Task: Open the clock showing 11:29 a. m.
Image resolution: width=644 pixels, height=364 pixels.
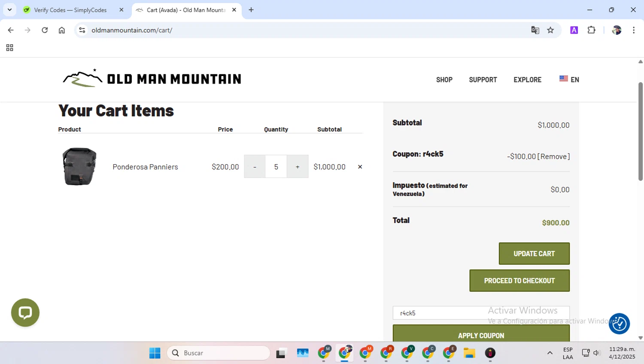Action: pyautogui.click(x=622, y=353)
